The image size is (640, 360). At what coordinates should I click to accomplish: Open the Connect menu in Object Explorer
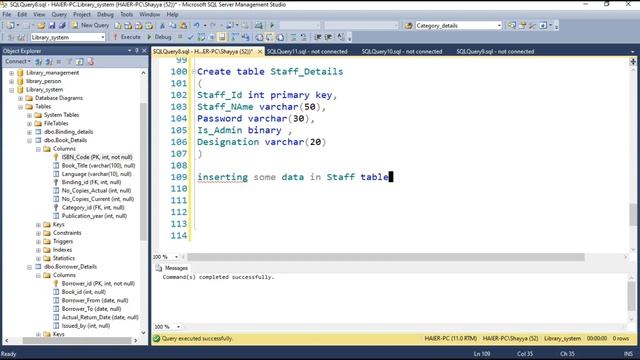(x=18, y=62)
